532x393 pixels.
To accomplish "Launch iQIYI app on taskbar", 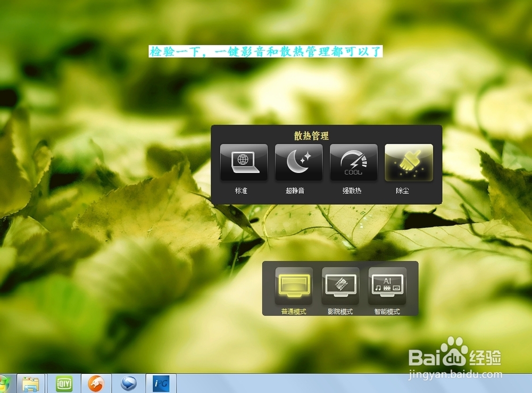I will click(x=64, y=384).
